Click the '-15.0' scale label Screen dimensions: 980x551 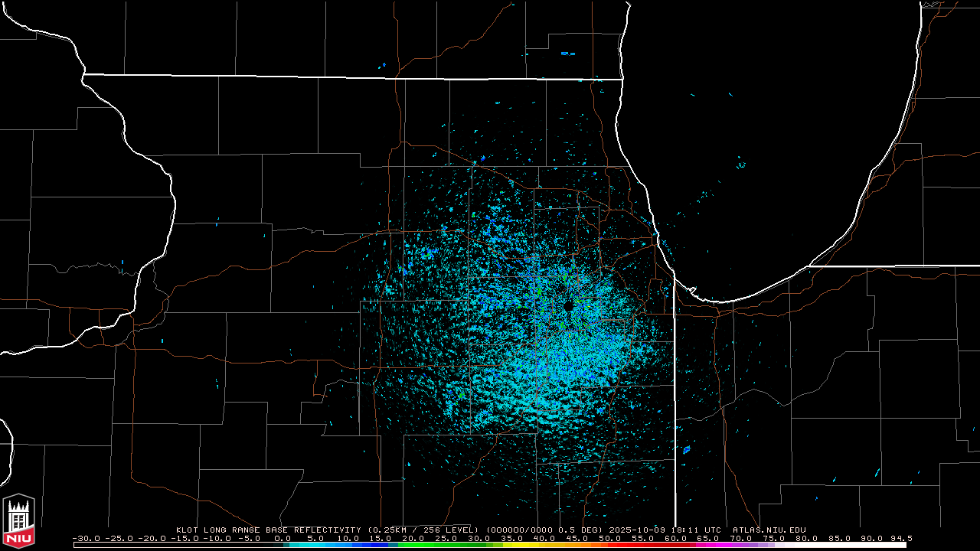click(x=185, y=538)
